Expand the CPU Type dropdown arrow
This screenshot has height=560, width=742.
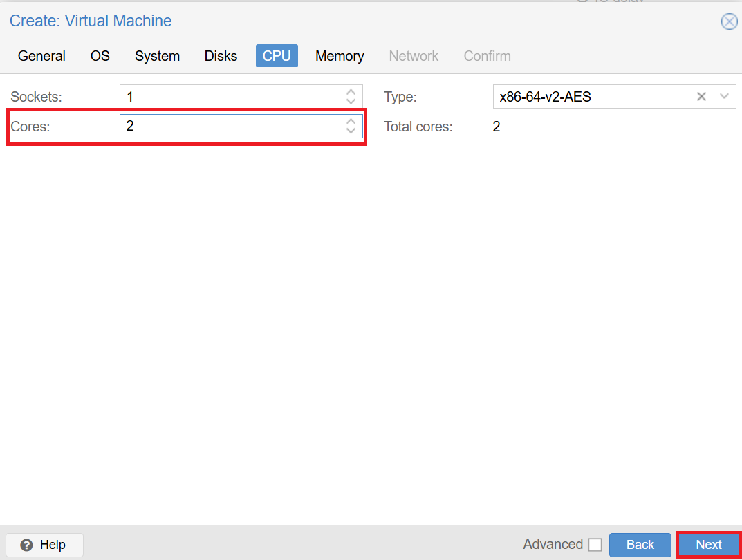coord(724,97)
